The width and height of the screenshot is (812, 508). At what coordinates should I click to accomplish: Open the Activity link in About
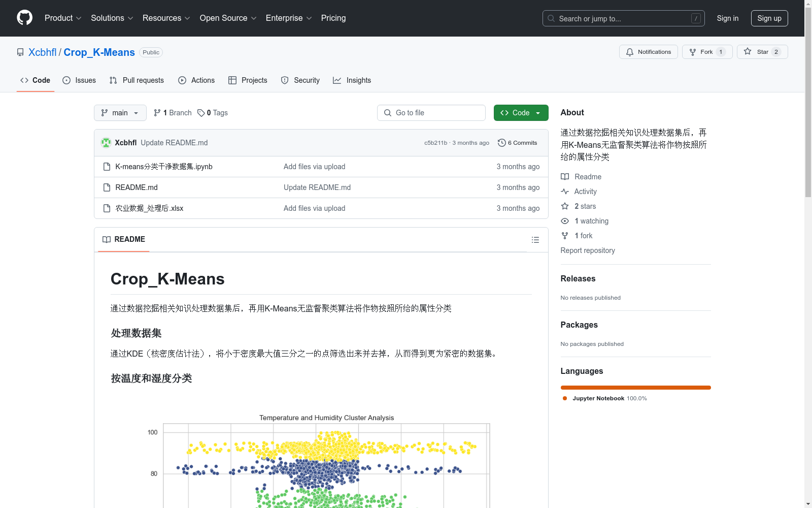[x=579, y=192]
